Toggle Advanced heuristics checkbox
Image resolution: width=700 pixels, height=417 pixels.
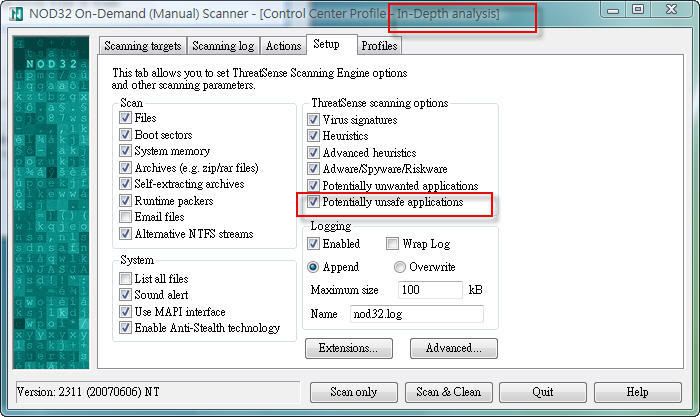[x=313, y=152]
